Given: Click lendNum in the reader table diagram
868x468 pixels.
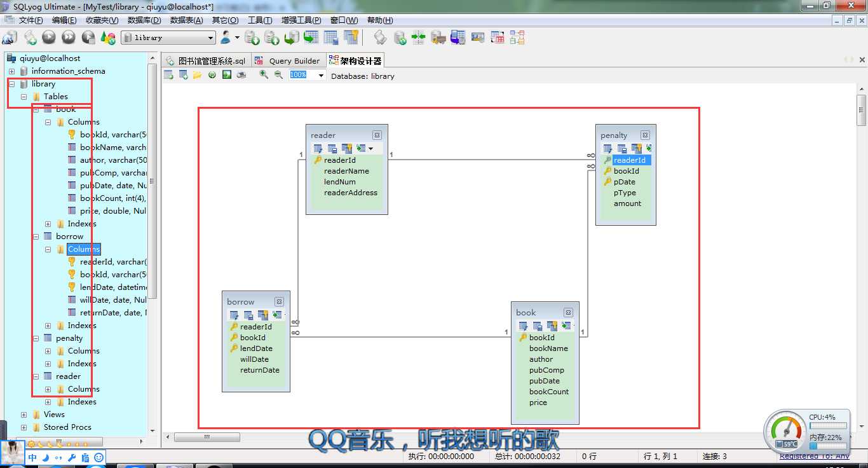Looking at the screenshot, I should coord(340,182).
